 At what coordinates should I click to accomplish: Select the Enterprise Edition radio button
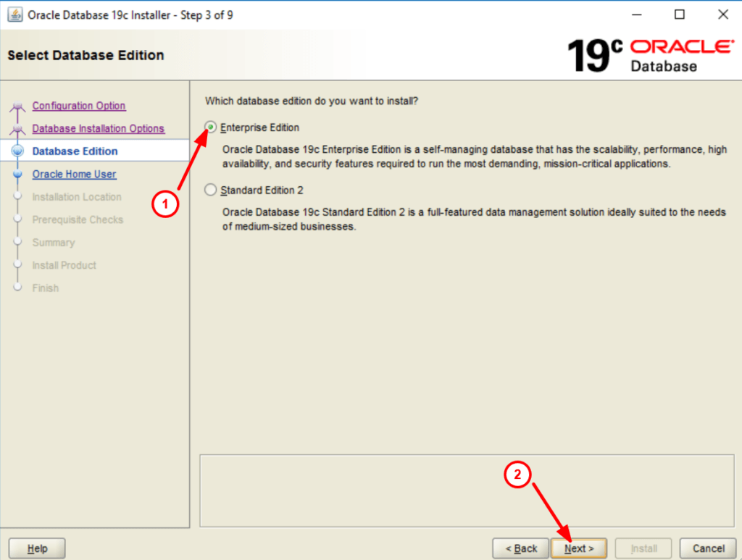pyautogui.click(x=211, y=128)
